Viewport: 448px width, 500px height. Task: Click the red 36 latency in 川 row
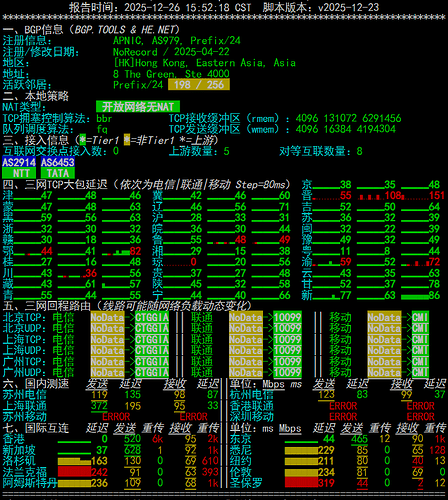click(x=91, y=273)
